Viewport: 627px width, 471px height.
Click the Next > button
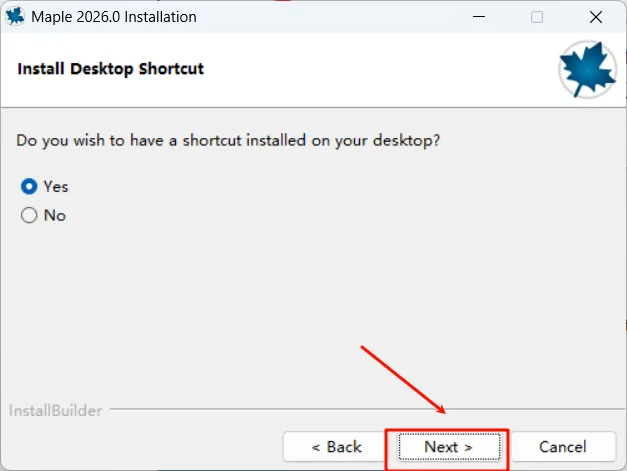click(x=449, y=447)
